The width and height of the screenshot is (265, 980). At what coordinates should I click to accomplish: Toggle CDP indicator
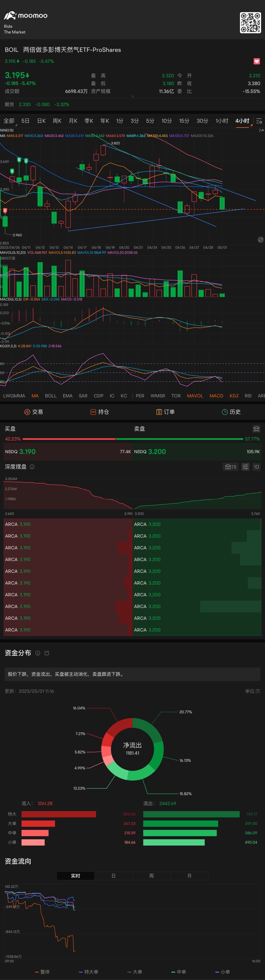[x=99, y=396]
